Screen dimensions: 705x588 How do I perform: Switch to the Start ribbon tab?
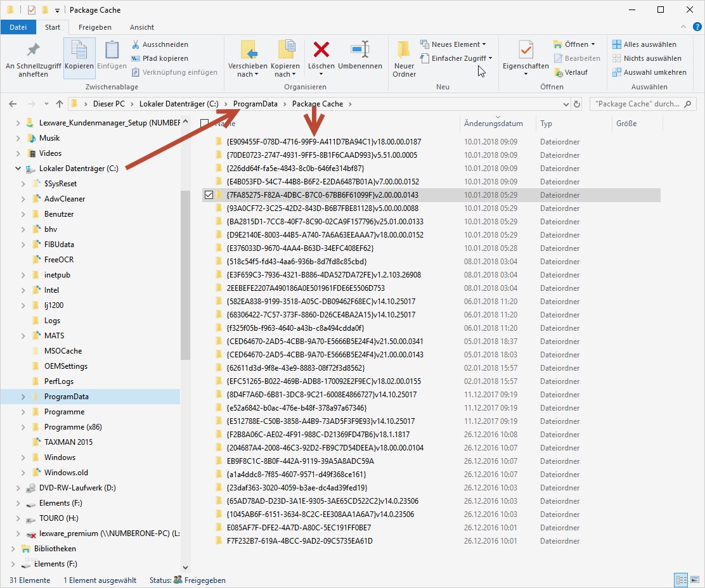coord(53,27)
